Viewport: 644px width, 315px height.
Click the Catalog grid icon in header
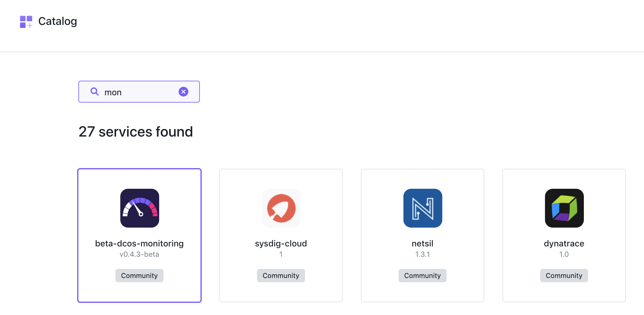coord(26,22)
